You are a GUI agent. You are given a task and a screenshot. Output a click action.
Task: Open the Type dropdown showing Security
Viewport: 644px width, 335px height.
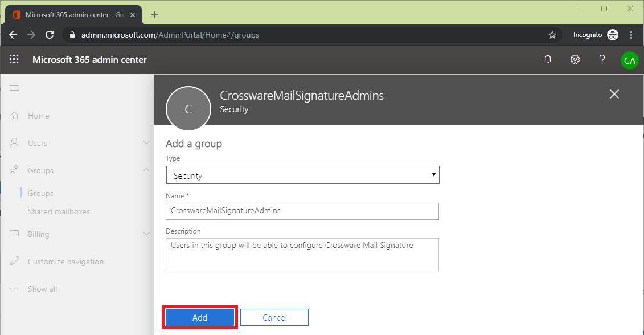[x=303, y=175]
